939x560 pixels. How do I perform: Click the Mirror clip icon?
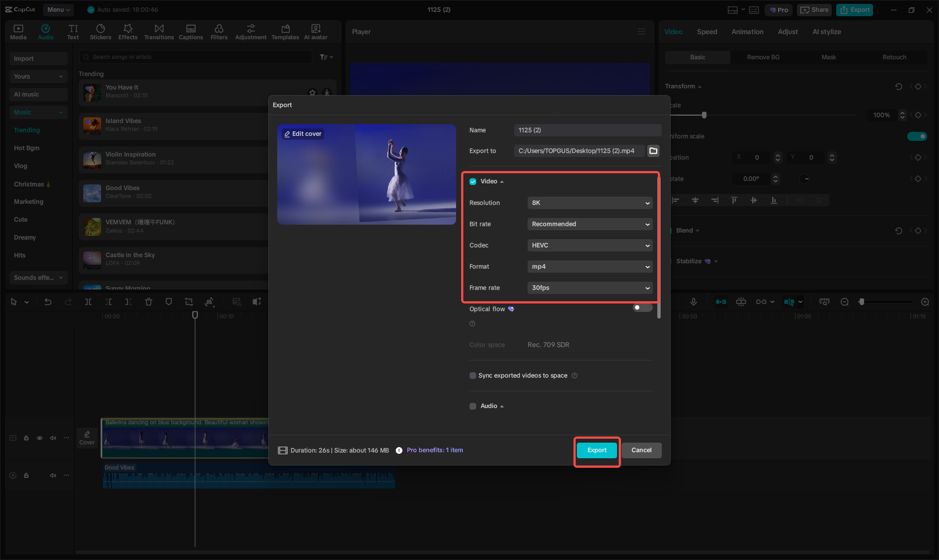point(209,301)
